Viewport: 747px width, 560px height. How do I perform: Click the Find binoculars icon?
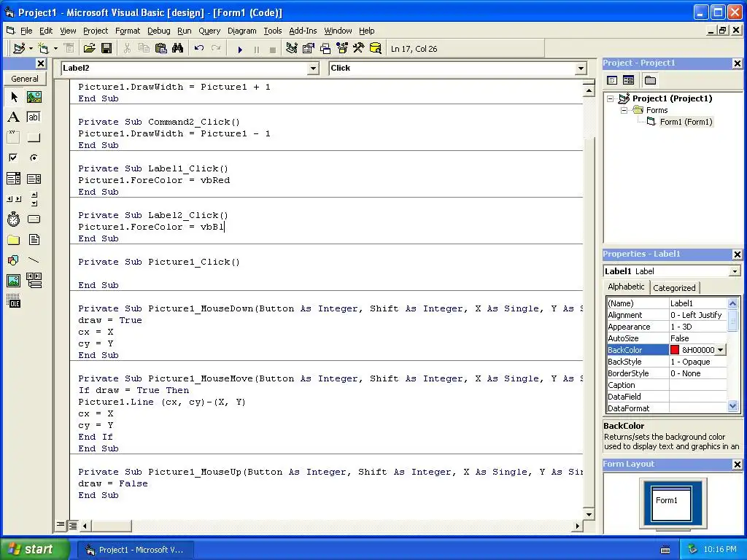pos(178,49)
